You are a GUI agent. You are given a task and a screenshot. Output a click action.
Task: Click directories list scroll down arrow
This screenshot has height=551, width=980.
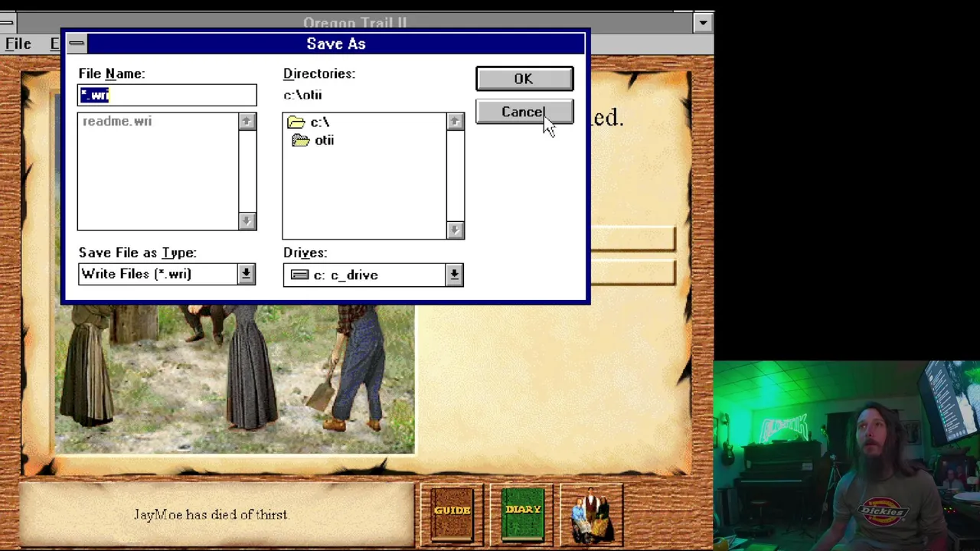[456, 230]
